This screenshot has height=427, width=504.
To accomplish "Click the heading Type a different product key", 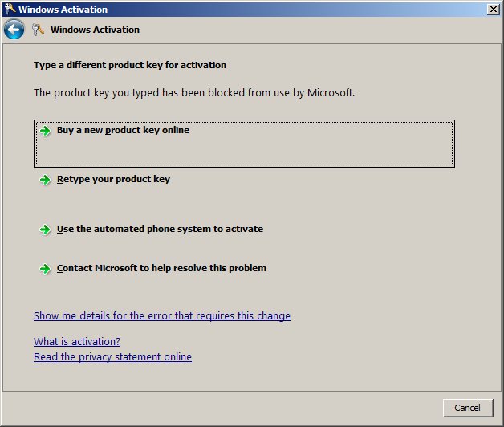I will (130, 65).
